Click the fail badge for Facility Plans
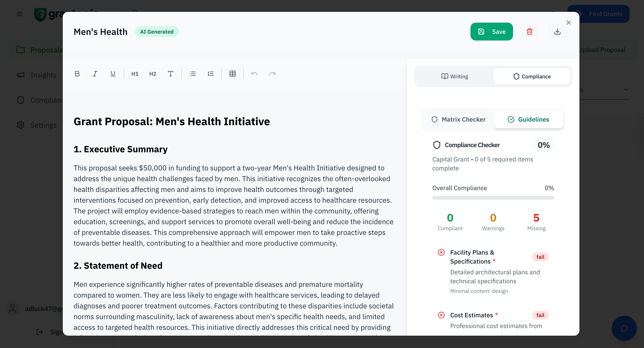Viewport: 644px width, 348px height. click(540, 257)
